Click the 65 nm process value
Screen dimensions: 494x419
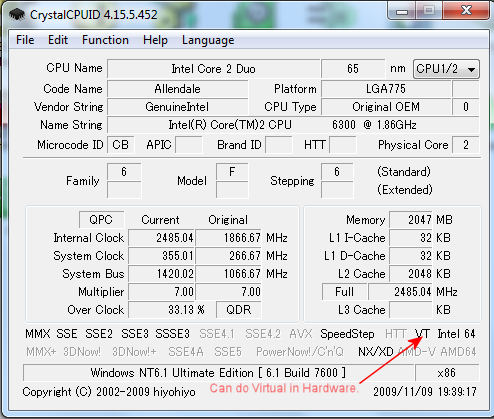tap(353, 69)
